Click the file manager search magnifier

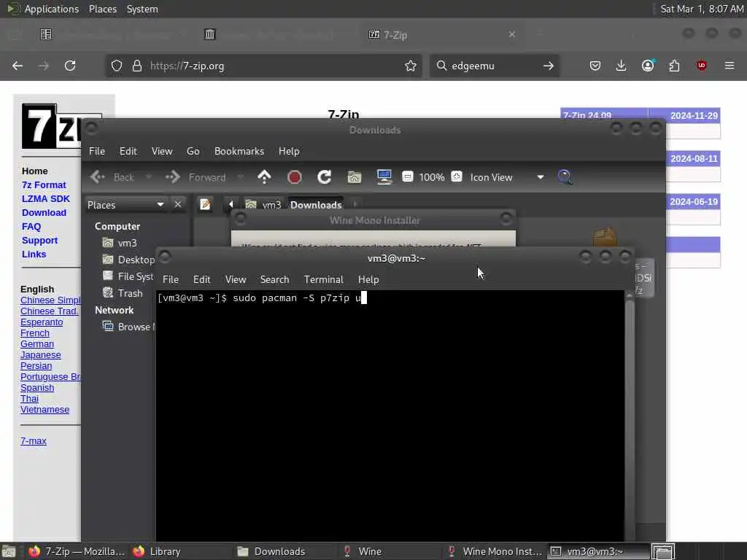(565, 177)
